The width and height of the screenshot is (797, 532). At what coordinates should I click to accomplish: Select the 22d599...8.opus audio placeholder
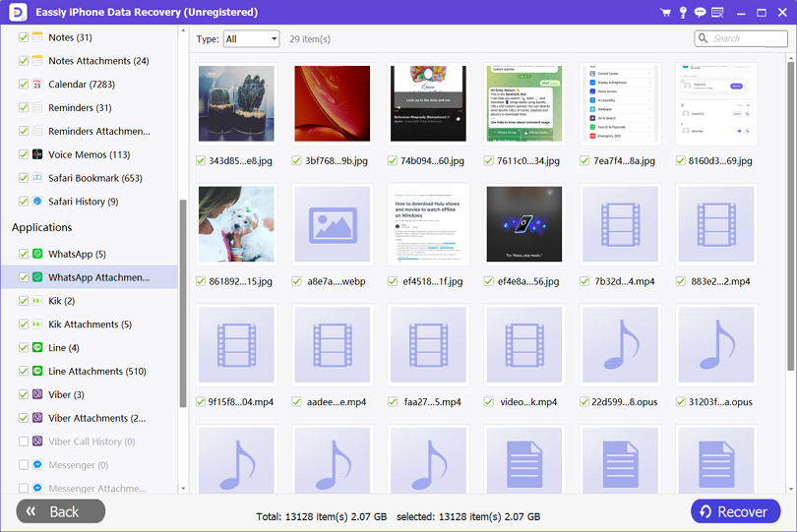620,344
